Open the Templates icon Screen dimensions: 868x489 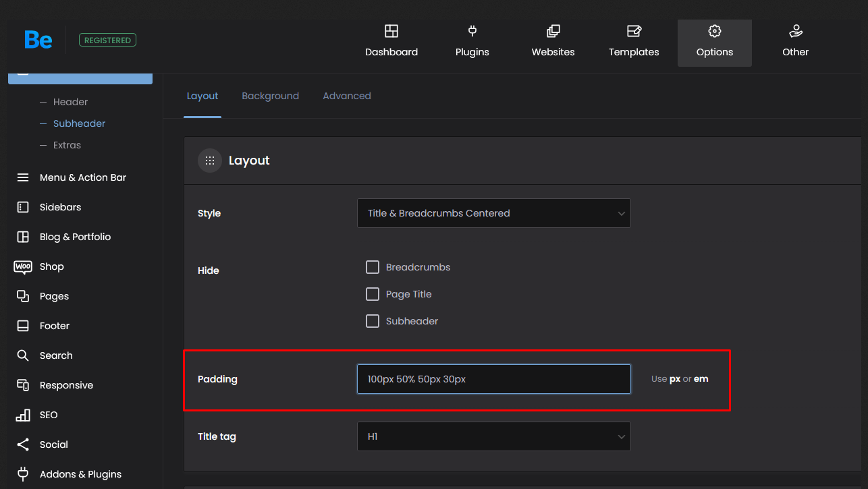point(634,31)
